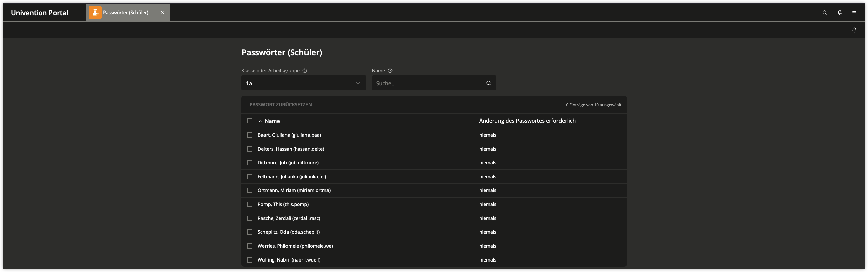
Task: Check Feltmann, Julianka row
Action: (250, 177)
